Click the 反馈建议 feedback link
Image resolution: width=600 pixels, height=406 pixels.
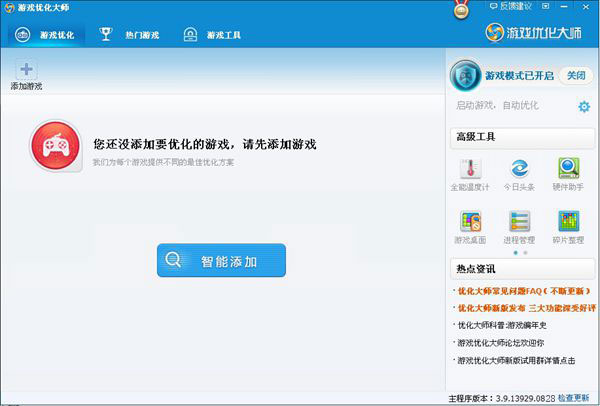tap(511, 6)
